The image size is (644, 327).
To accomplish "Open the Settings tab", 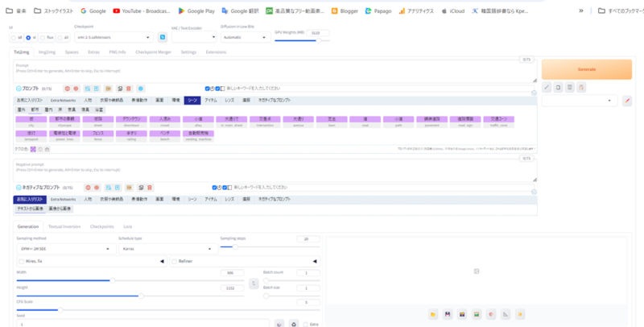I will pyautogui.click(x=188, y=52).
